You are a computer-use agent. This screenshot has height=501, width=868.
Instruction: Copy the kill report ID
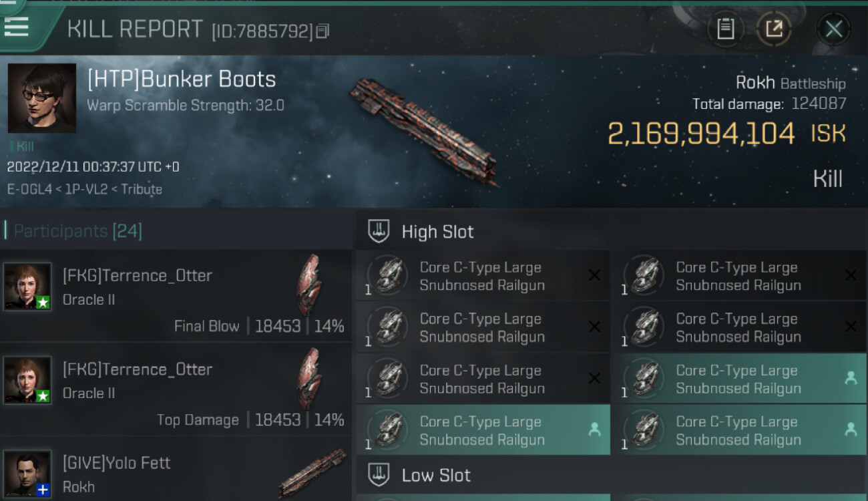click(323, 31)
